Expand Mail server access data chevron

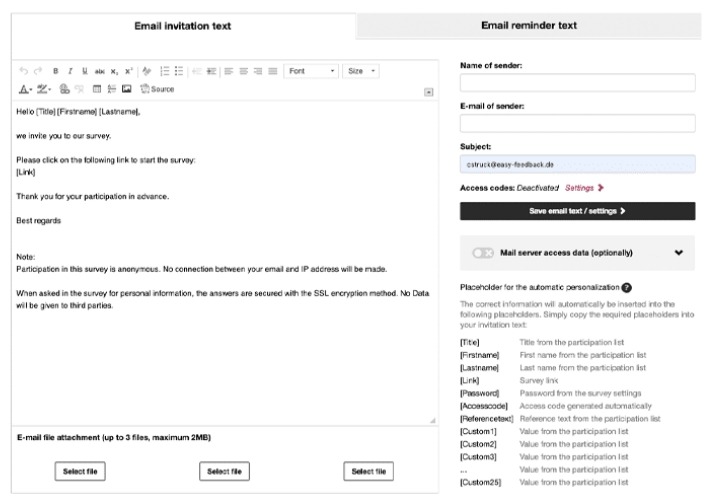679,253
